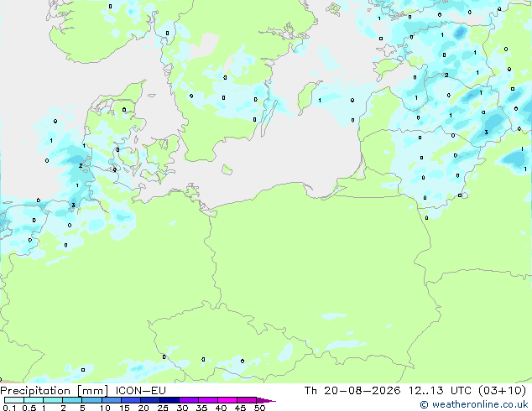Click the date "Th 20-08-2026"
Screen dimensions: 532x411
click(x=352, y=391)
